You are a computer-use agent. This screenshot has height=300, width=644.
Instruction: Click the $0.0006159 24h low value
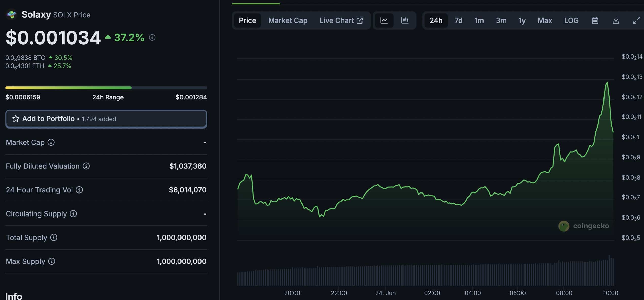(23, 97)
